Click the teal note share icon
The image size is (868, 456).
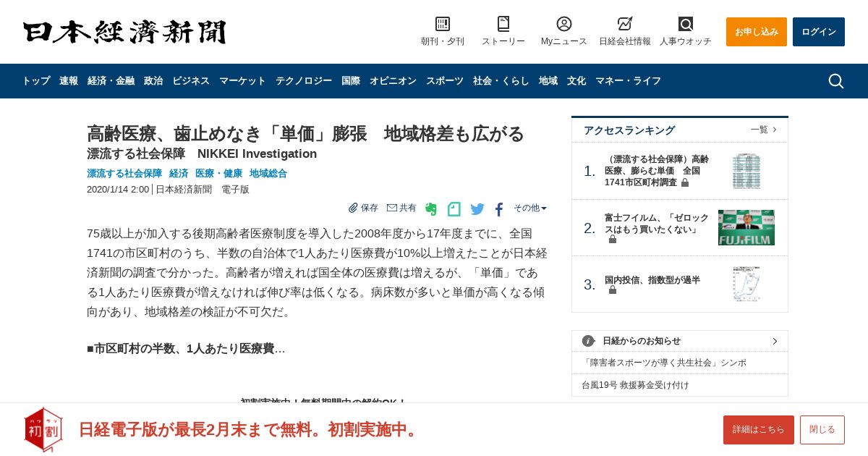tap(454, 209)
